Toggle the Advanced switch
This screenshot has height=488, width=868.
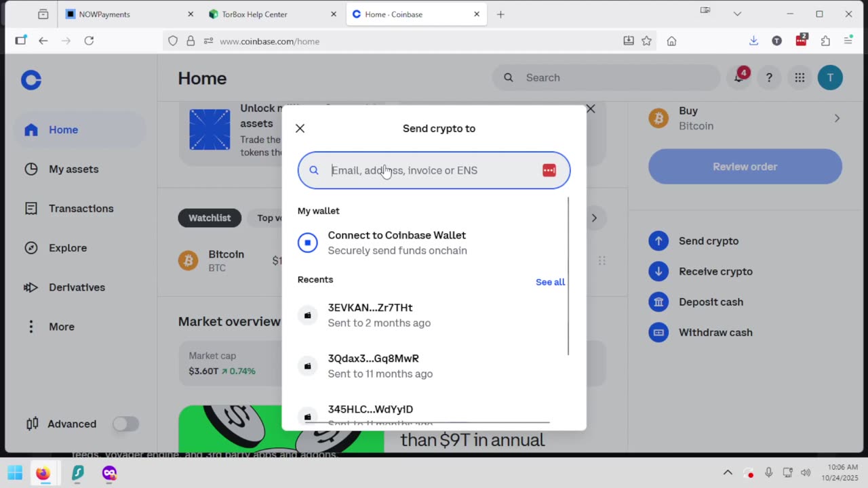(x=125, y=424)
